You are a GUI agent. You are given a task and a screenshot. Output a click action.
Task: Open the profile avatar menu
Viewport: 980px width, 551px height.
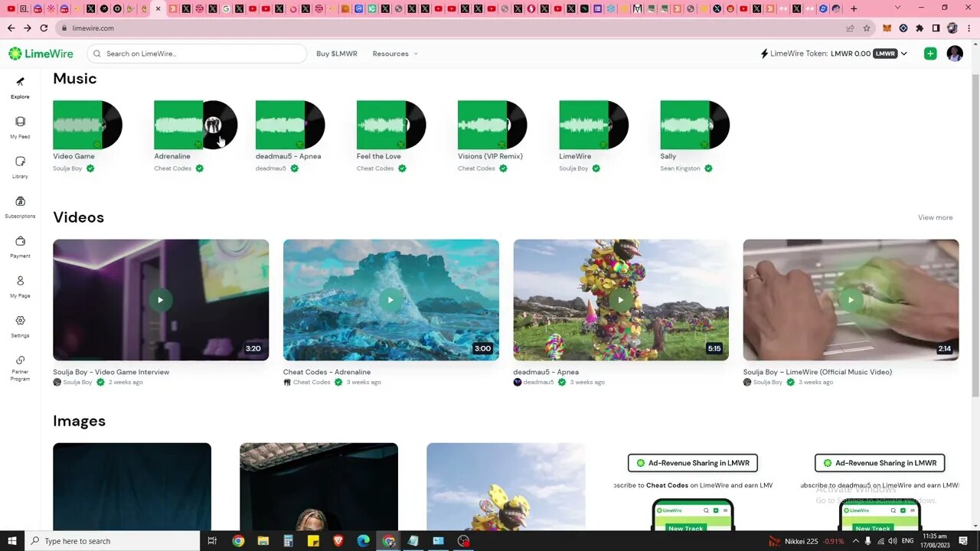(955, 54)
